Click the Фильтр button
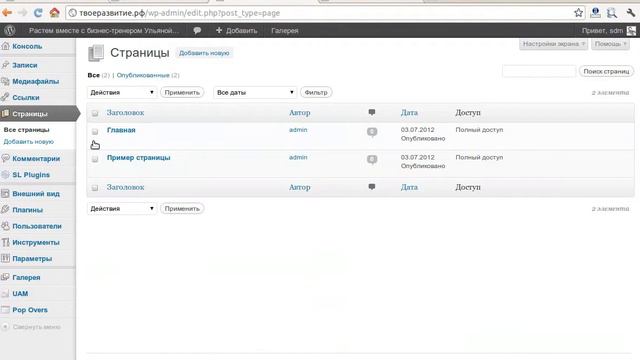This screenshot has width=640, height=360. [316, 93]
